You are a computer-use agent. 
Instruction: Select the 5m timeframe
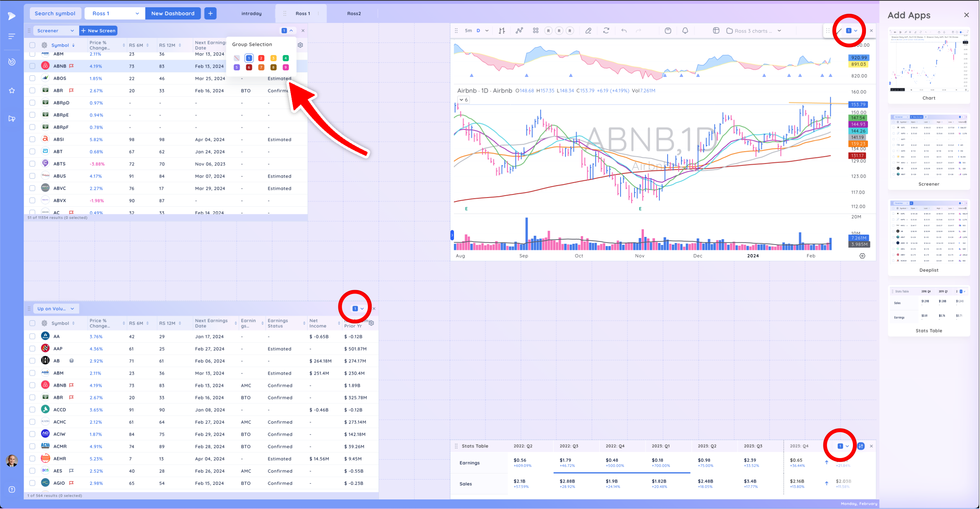(468, 31)
